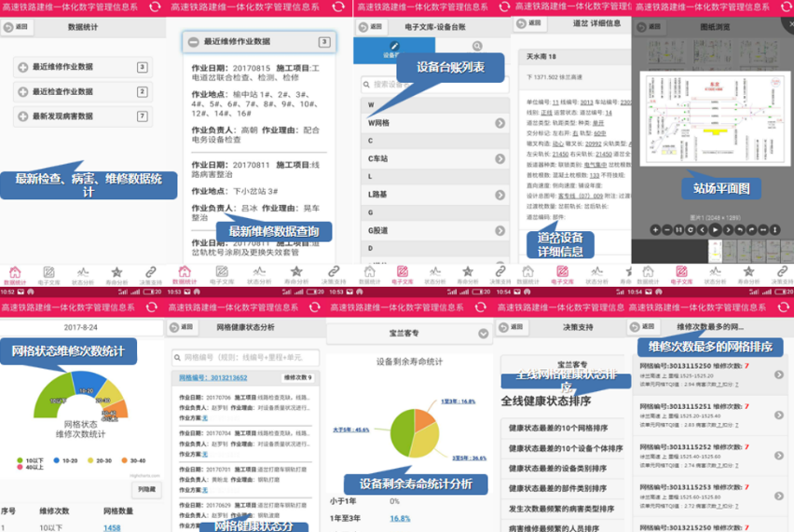Select 数据统计 home tab in second screen
794x532 pixels.
pos(186,274)
